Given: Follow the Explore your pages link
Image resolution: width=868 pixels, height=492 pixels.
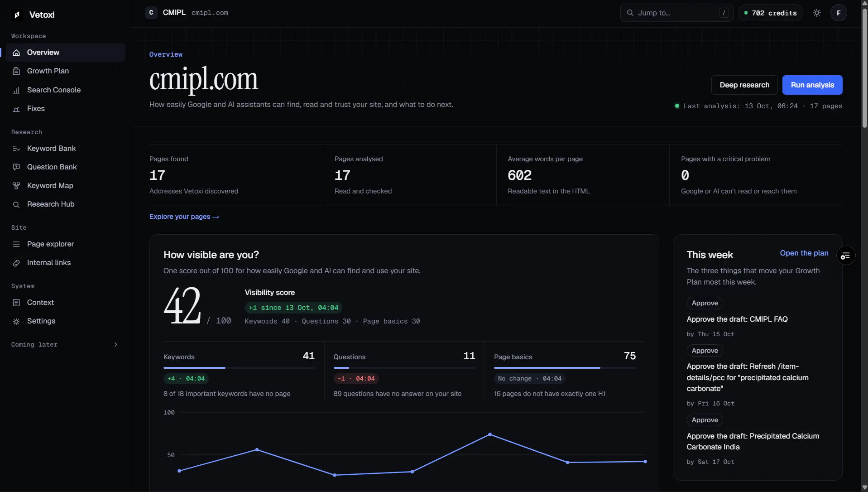Looking at the screenshot, I should click(x=184, y=217).
